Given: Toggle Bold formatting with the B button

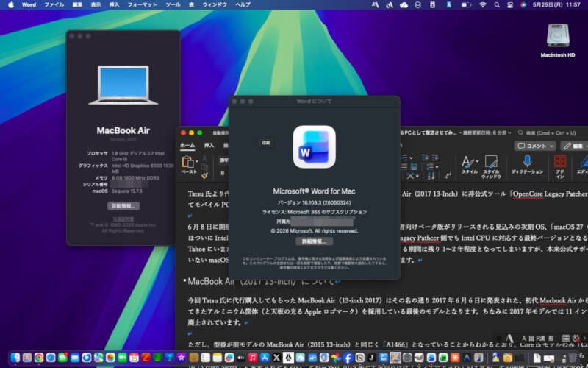Looking at the screenshot, I should [x=223, y=173].
